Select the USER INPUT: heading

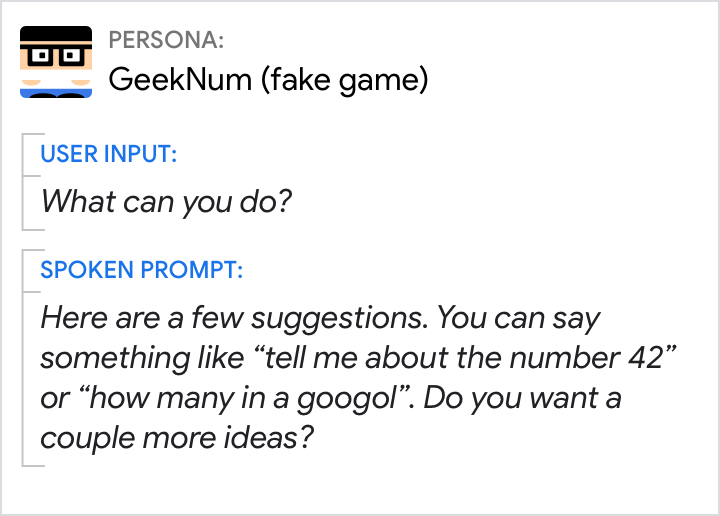click(x=109, y=154)
